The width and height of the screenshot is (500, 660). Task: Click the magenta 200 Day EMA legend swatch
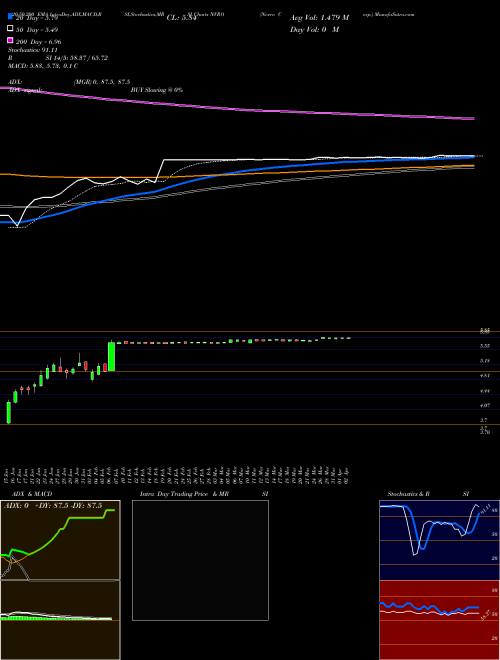click(10, 41)
